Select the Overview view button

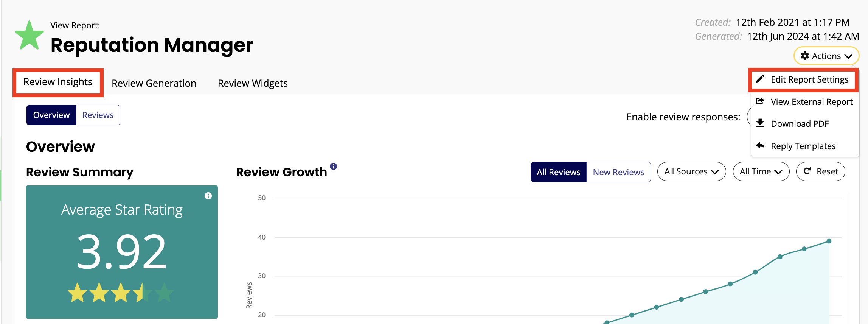click(x=51, y=115)
